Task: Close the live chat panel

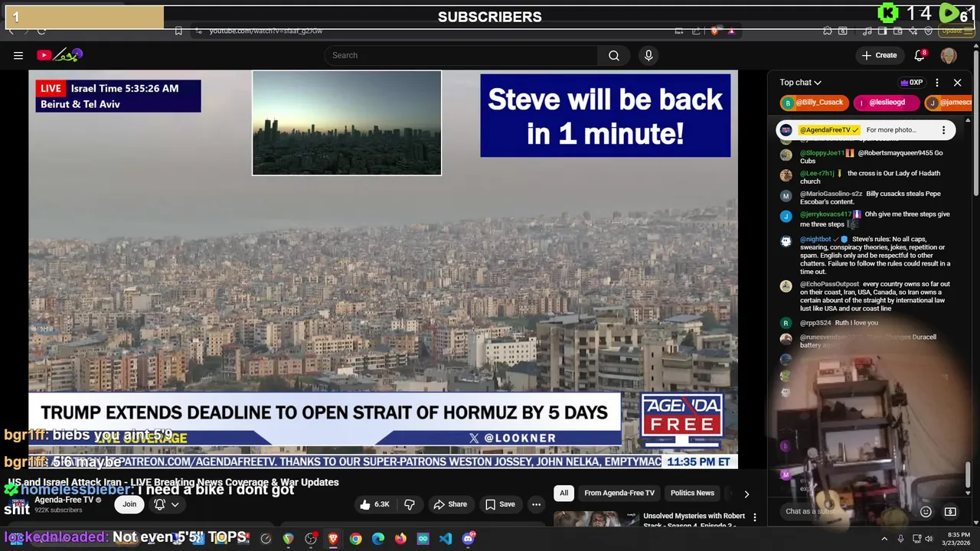Action: coord(957,83)
